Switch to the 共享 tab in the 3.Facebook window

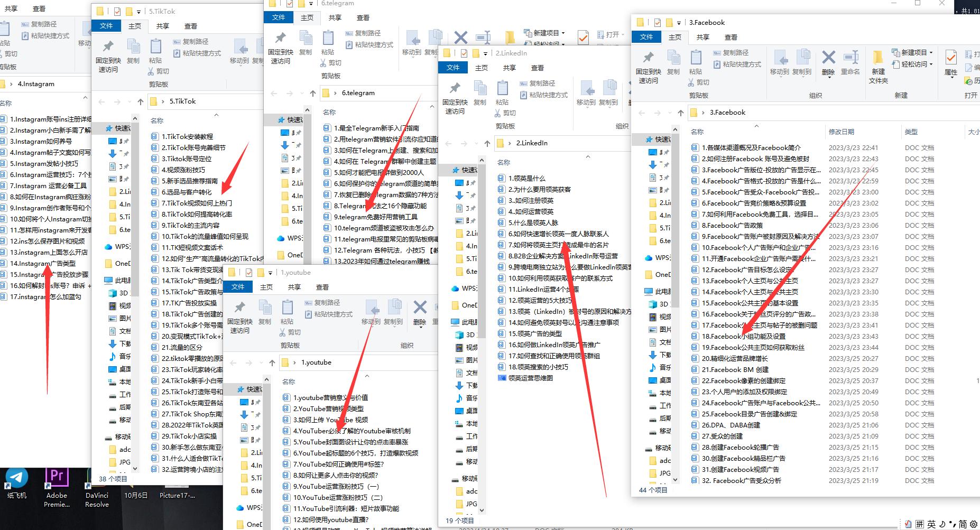coord(702,38)
